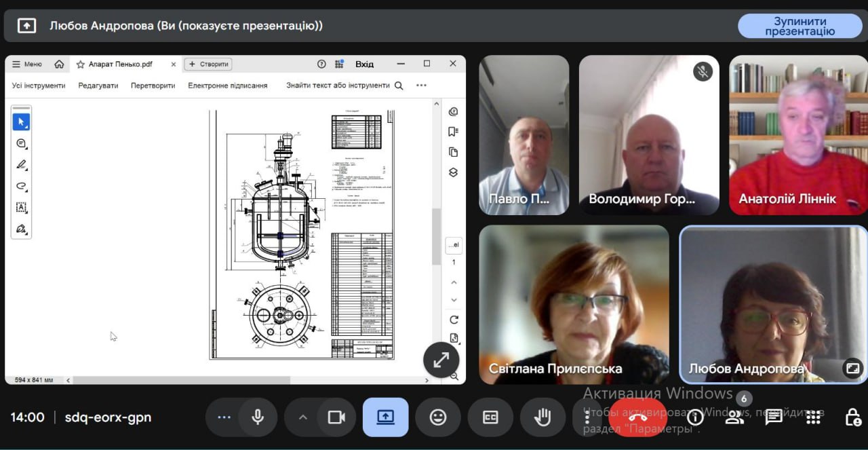The width and height of the screenshot is (868, 450).
Task: Open the Acrobat Меню hamburger menu
Action: 27,64
